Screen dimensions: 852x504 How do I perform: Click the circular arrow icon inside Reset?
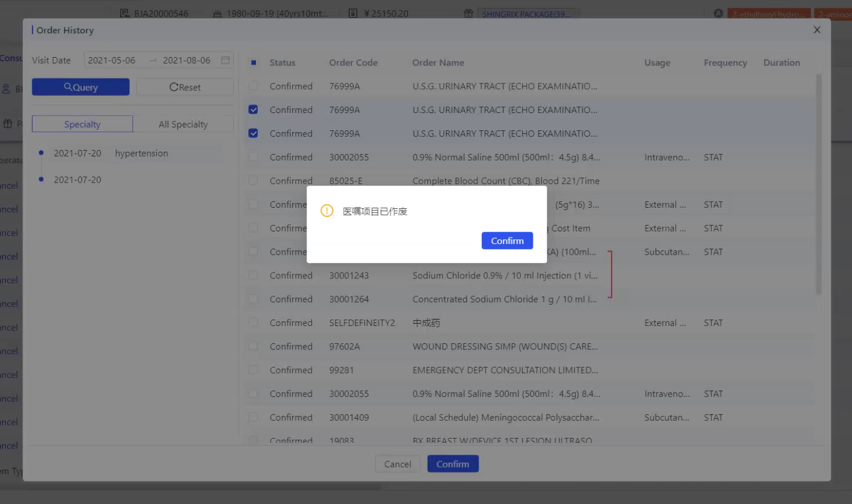[x=176, y=87]
